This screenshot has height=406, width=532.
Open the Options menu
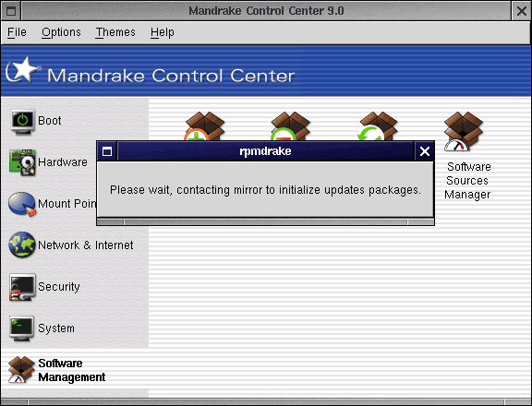coord(61,32)
